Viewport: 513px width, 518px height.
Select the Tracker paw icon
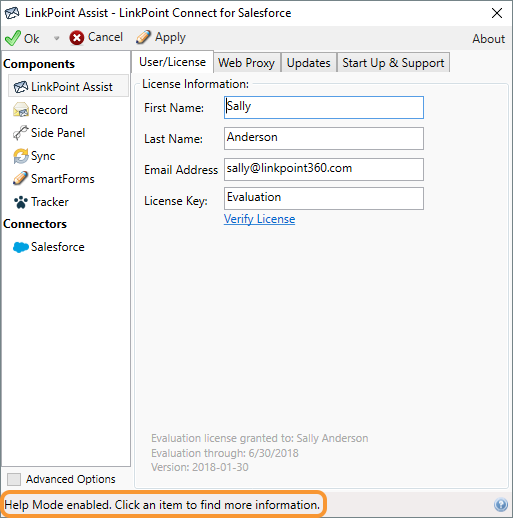click(21, 202)
